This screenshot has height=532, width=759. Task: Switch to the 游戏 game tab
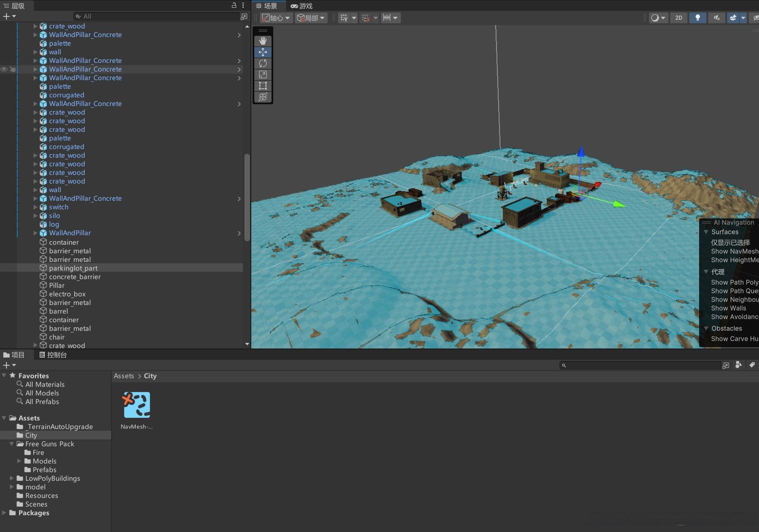point(302,6)
